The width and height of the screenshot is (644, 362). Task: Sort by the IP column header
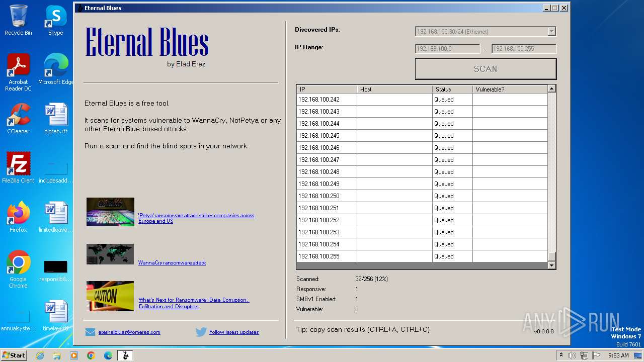[327, 89]
